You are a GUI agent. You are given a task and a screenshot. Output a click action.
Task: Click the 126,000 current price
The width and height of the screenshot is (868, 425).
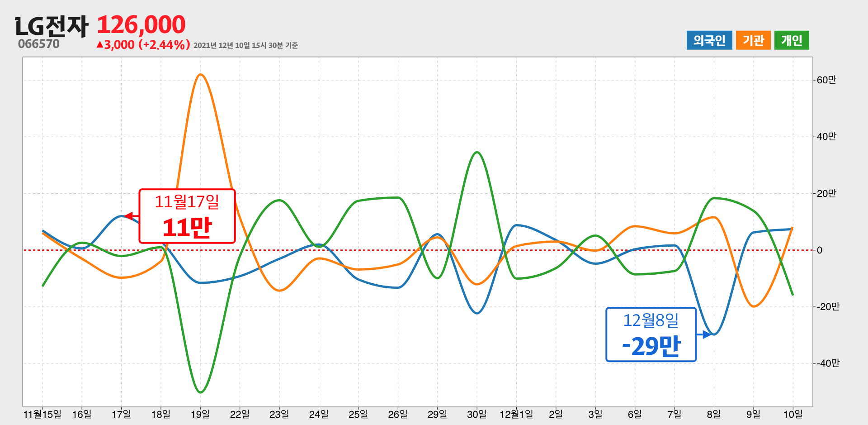(x=141, y=24)
